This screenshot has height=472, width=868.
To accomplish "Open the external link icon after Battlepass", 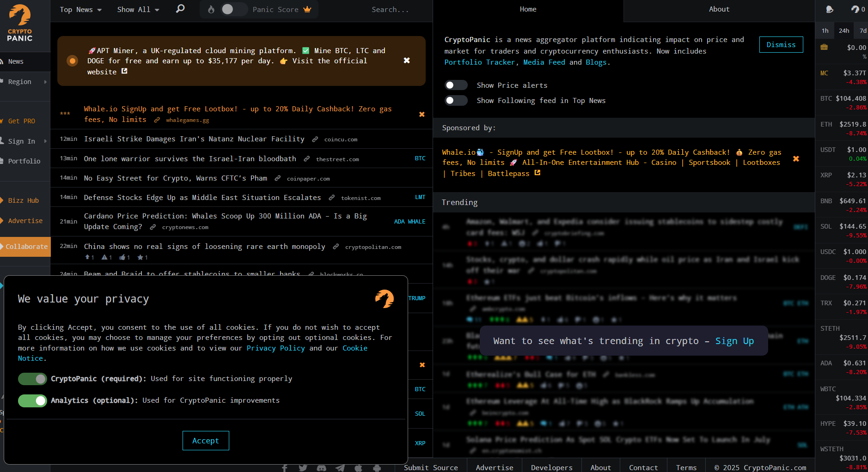I will click(x=538, y=173).
